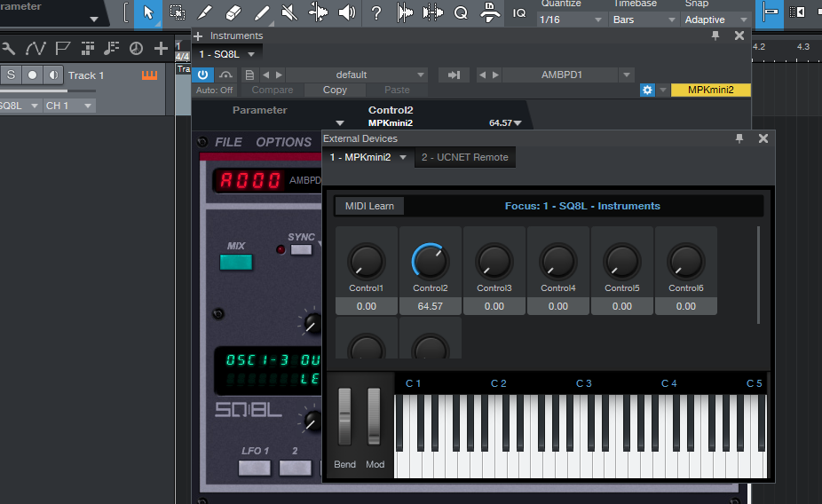Click the Copy button
This screenshot has width=822, height=504.
335,90
